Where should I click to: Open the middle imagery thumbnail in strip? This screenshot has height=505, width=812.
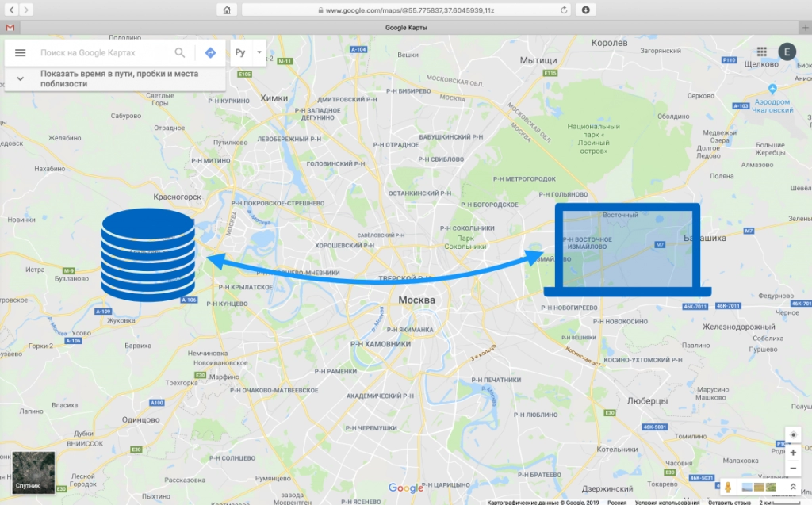click(759, 487)
